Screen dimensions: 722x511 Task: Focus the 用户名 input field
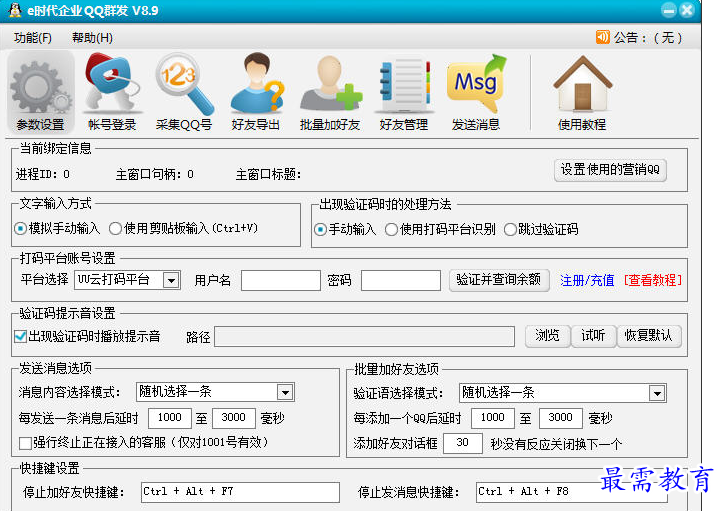coord(281,280)
